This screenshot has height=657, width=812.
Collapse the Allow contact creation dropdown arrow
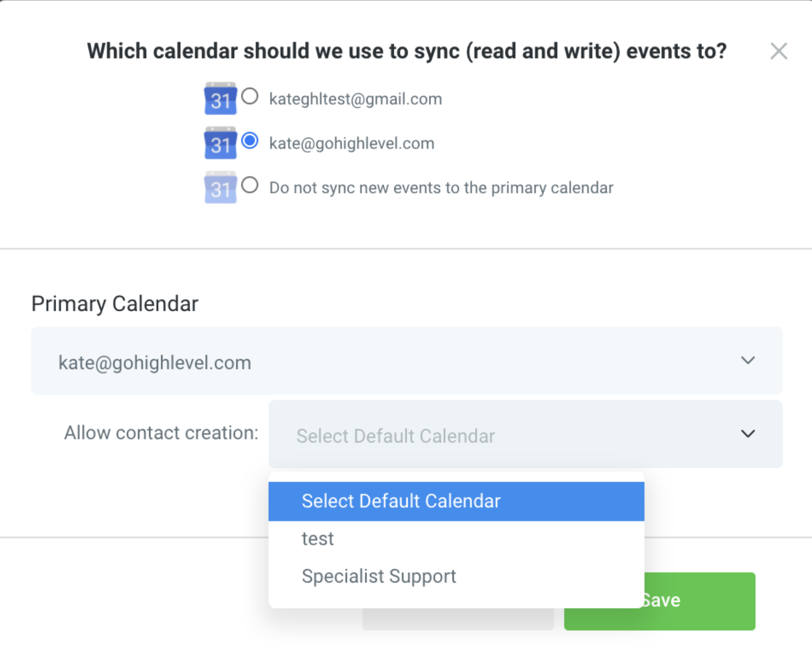tap(747, 434)
